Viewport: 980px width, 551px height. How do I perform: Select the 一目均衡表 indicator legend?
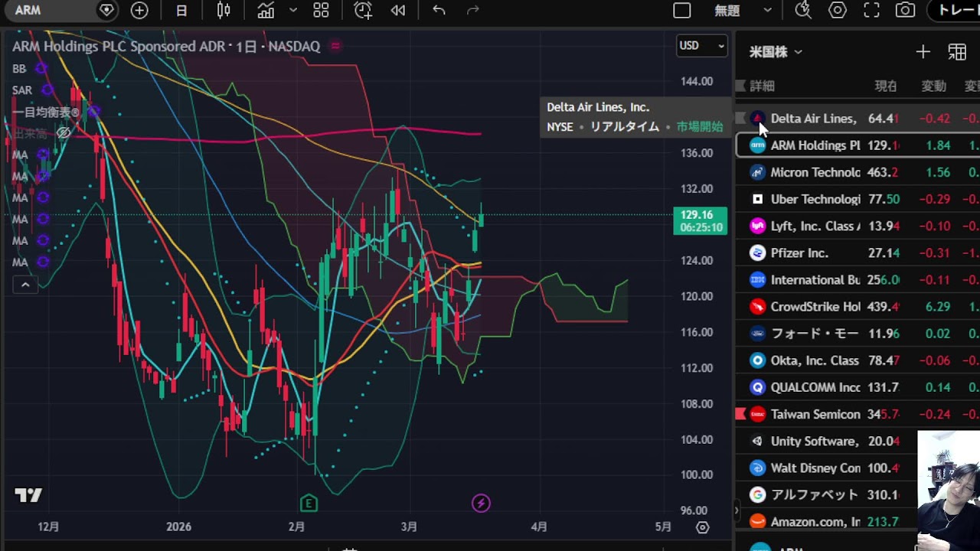pyautogui.click(x=44, y=112)
